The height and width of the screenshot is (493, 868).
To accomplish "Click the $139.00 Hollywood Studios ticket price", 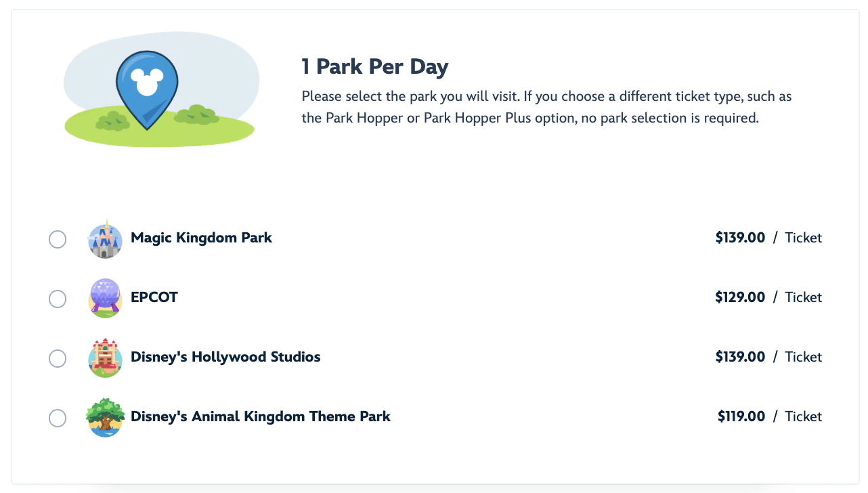I will point(740,357).
